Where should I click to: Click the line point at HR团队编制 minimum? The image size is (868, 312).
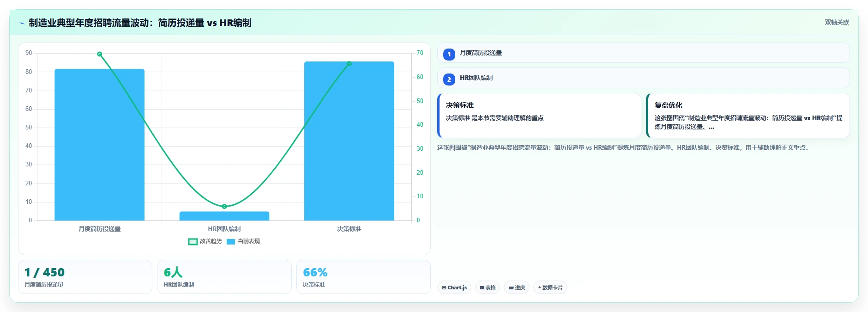click(224, 206)
